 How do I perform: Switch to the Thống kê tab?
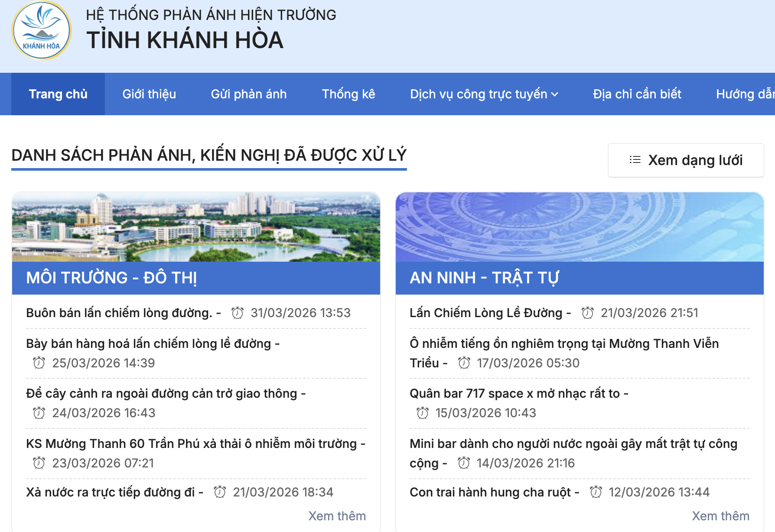349,94
